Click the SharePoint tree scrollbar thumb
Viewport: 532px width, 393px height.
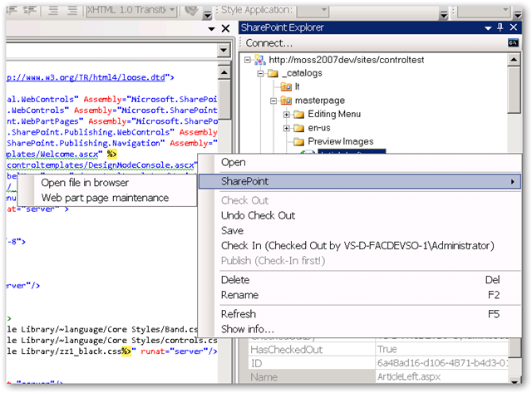(x=514, y=90)
